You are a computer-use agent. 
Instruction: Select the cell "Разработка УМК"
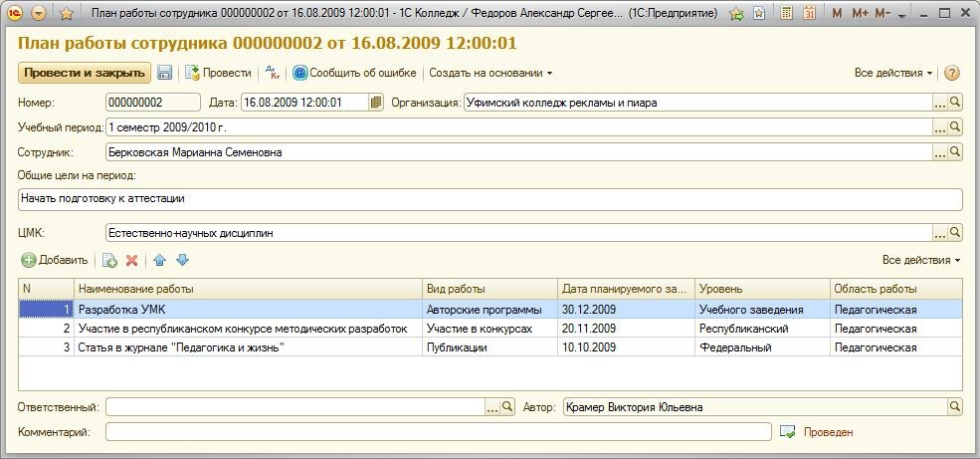[248, 310]
